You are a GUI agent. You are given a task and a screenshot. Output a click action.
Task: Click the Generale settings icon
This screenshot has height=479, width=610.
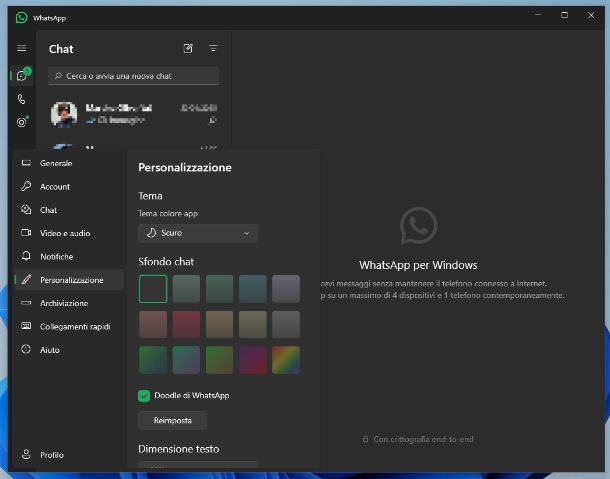tap(26, 163)
